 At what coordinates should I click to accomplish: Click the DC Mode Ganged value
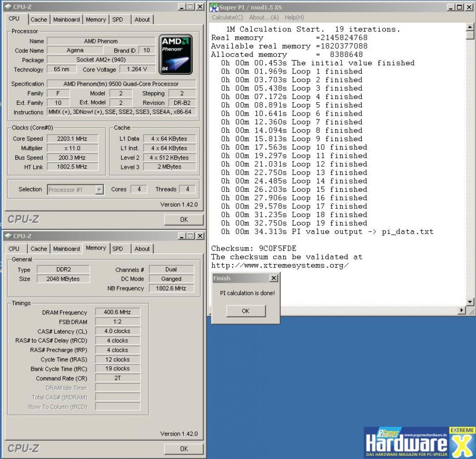[171, 279]
